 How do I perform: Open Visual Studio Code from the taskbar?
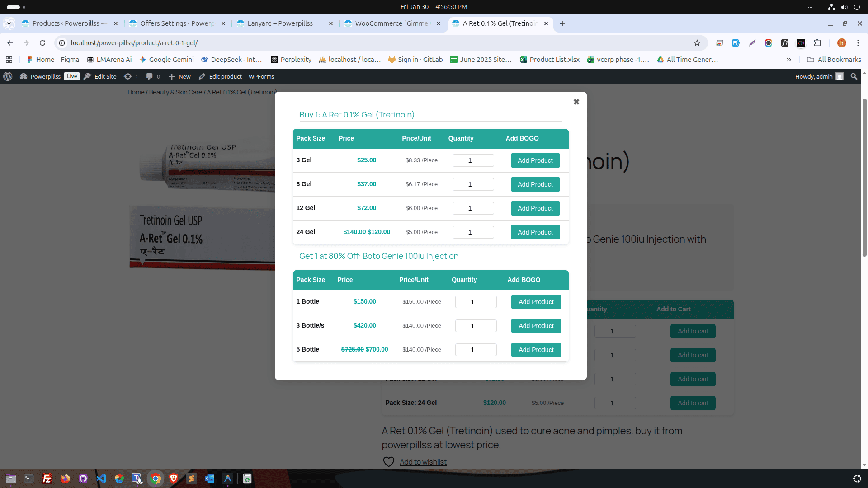point(101,479)
